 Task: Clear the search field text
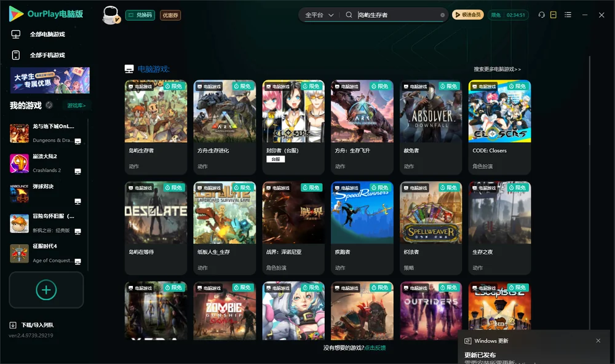pos(442,15)
